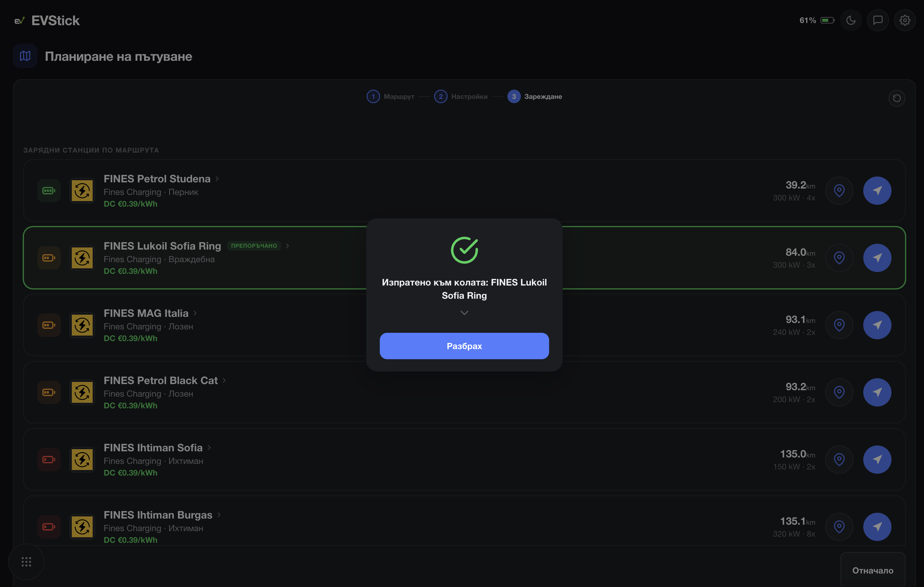Toggle dark mode moon icon

pyautogui.click(x=851, y=20)
